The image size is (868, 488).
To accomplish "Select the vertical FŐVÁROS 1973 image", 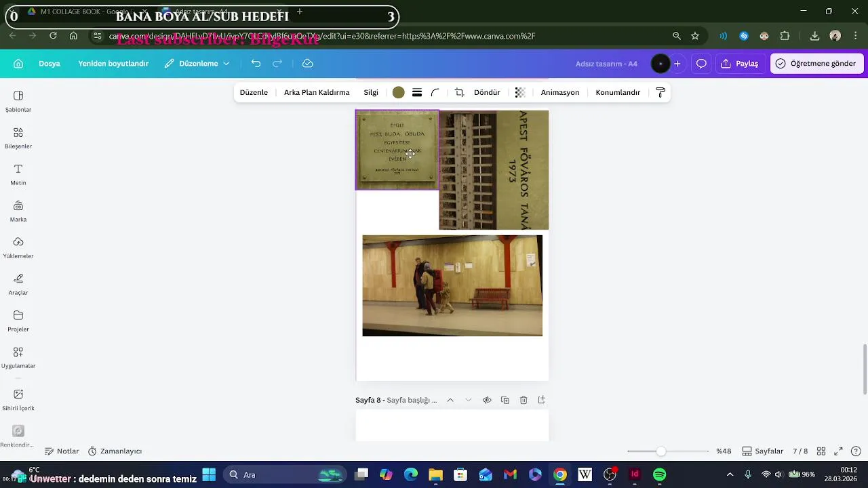I will 494,170.
